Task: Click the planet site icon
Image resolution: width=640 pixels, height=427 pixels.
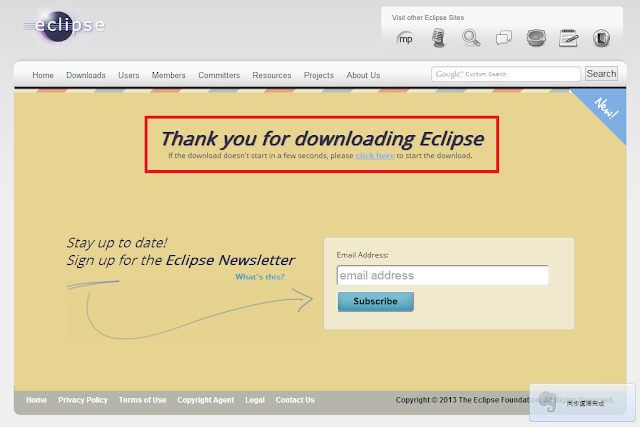Action: 536,38
